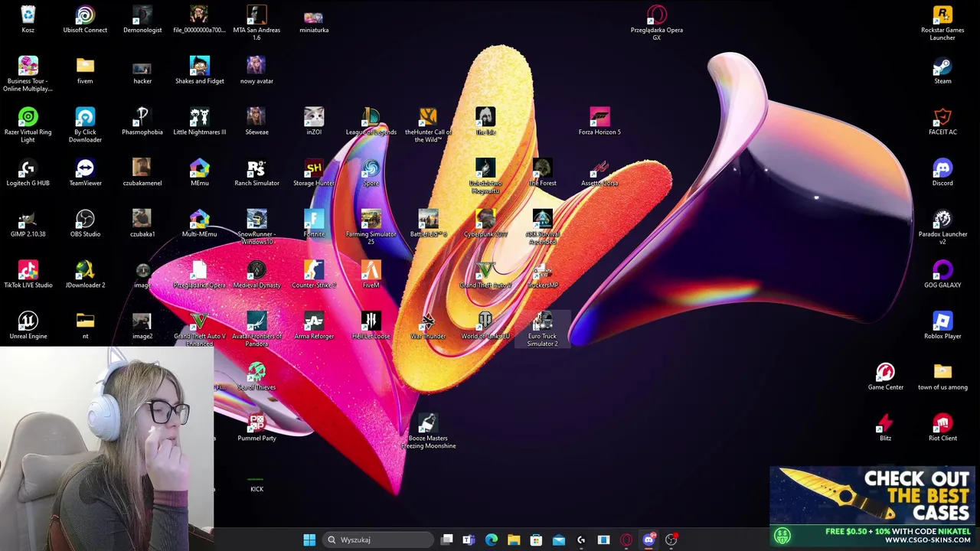Select Razer Virtual Ring Light icon
The height and width of the screenshot is (551, 980).
coord(28,126)
